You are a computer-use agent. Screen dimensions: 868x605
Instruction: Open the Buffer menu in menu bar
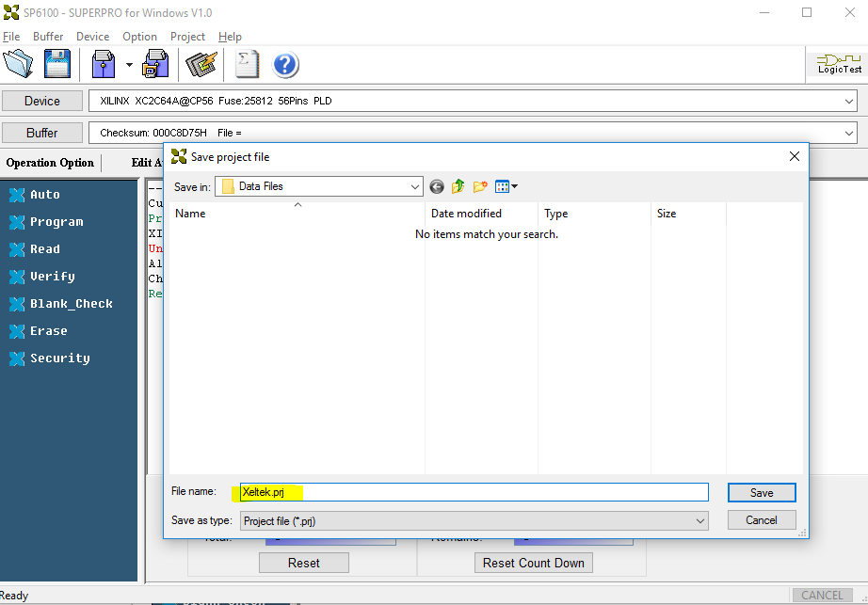[48, 37]
